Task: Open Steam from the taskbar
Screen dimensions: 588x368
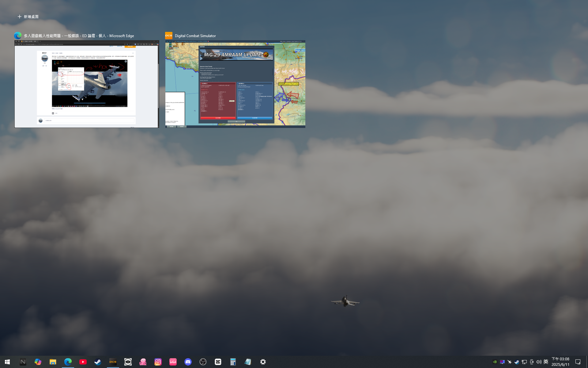Action: pos(98,362)
